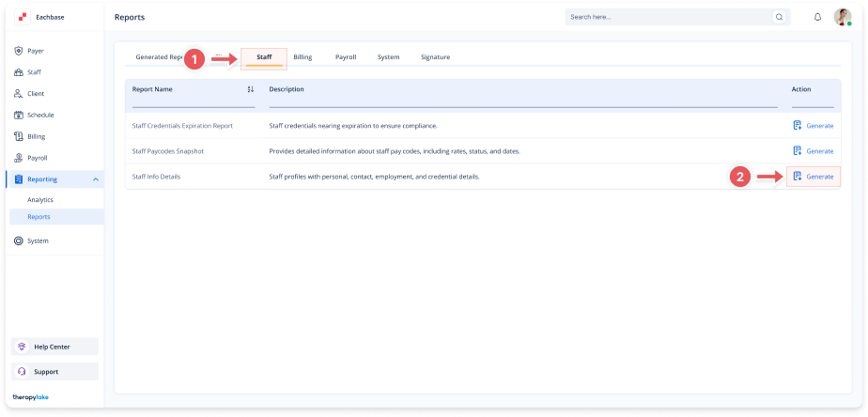Click the Support button
Image resolution: width=868 pixels, height=417 pixels.
coord(54,372)
